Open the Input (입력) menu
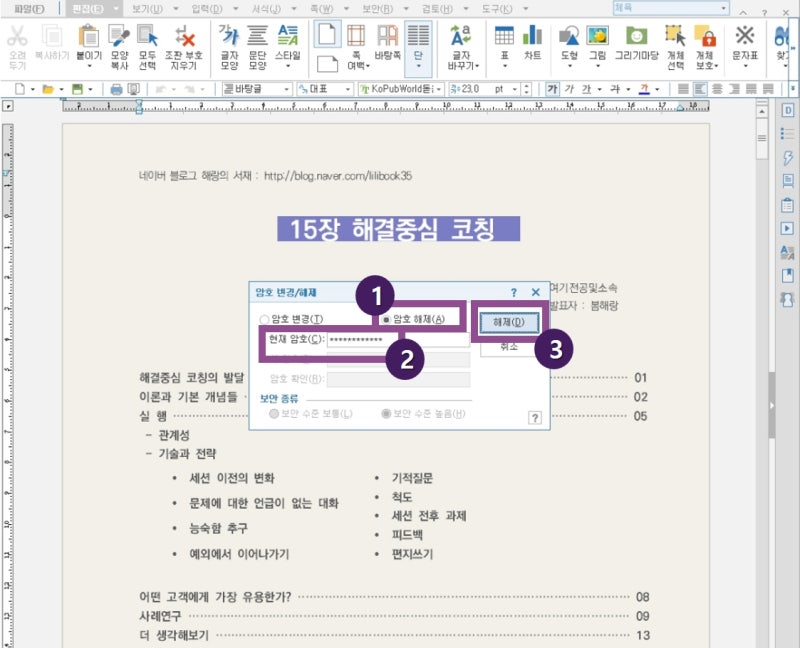800x648 pixels. tap(207, 9)
